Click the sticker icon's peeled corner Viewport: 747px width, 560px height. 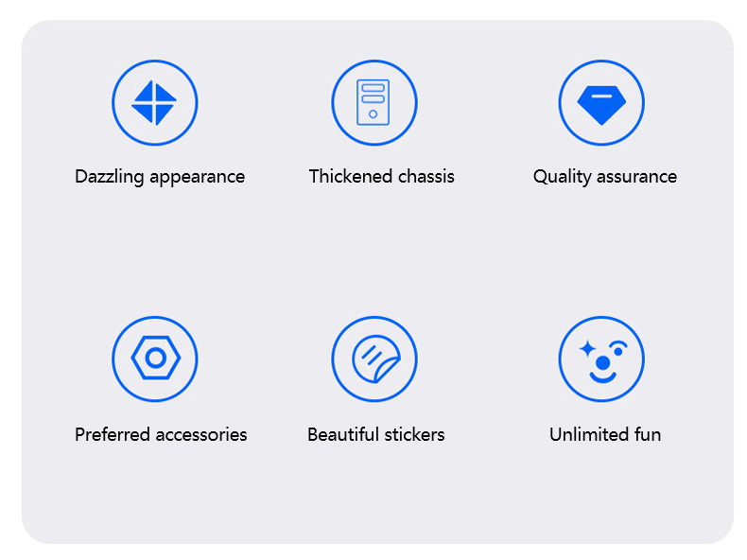click(x=388, y=370)
